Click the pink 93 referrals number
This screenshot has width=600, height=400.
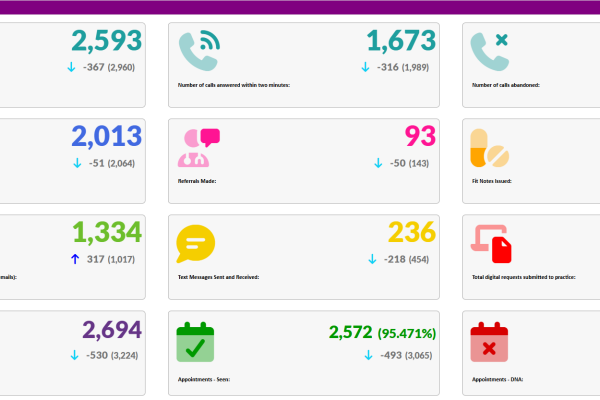[x=420, y=136]
